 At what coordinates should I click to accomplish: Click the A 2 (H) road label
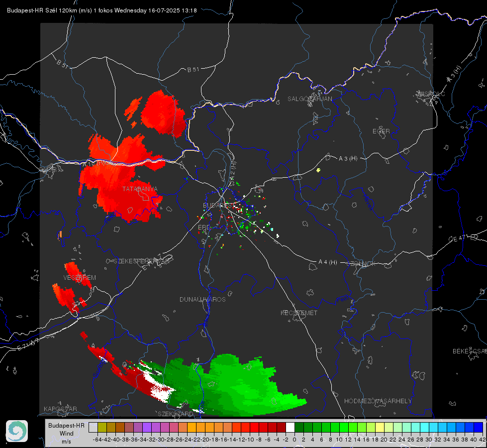(233, 170)
